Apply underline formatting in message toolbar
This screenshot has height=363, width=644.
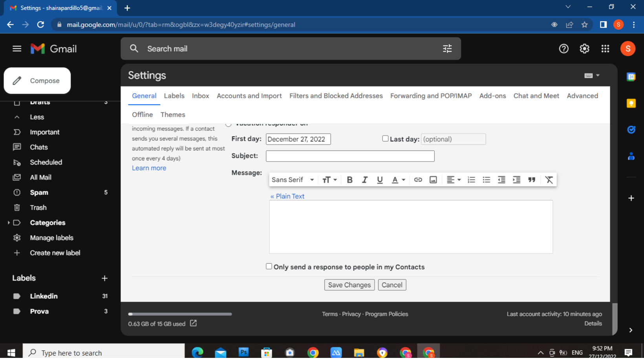[380, 180]
